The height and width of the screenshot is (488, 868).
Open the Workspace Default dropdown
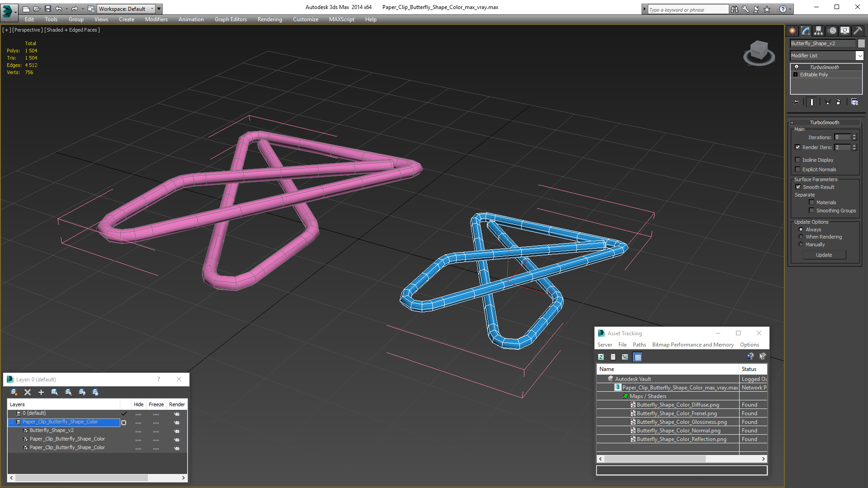click(x=125, y=9)
